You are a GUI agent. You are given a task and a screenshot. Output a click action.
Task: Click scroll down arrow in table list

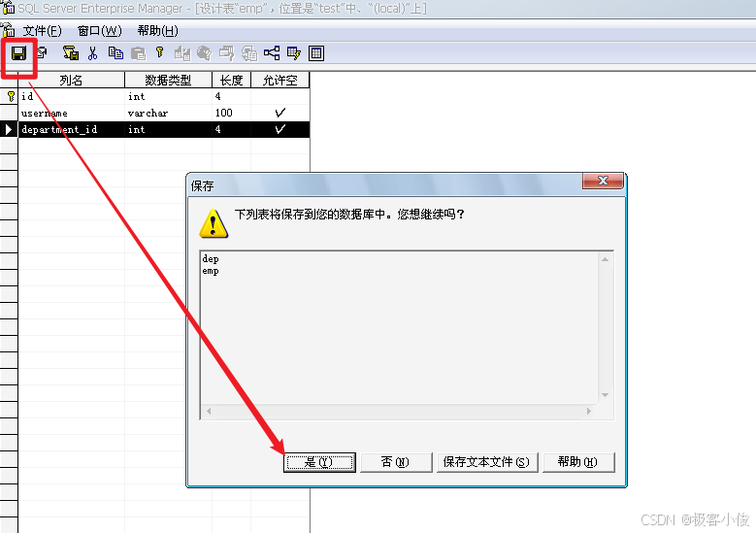[605, 395]
